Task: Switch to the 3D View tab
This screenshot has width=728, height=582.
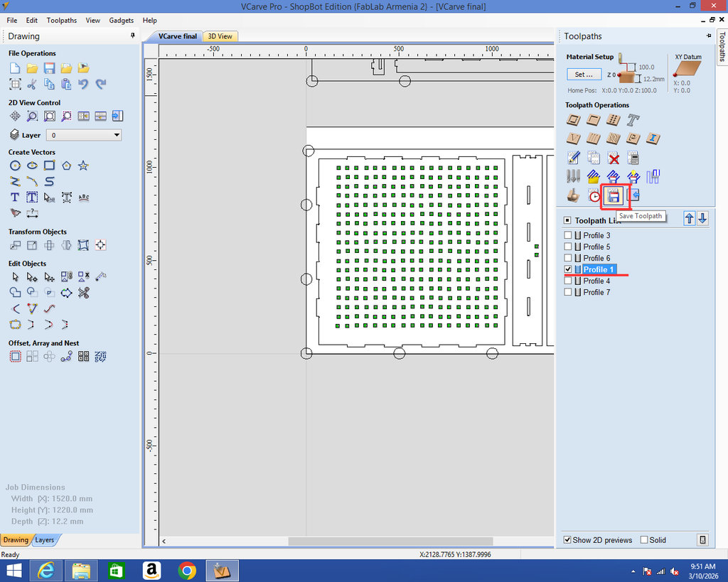Action: tap(220, 36)
